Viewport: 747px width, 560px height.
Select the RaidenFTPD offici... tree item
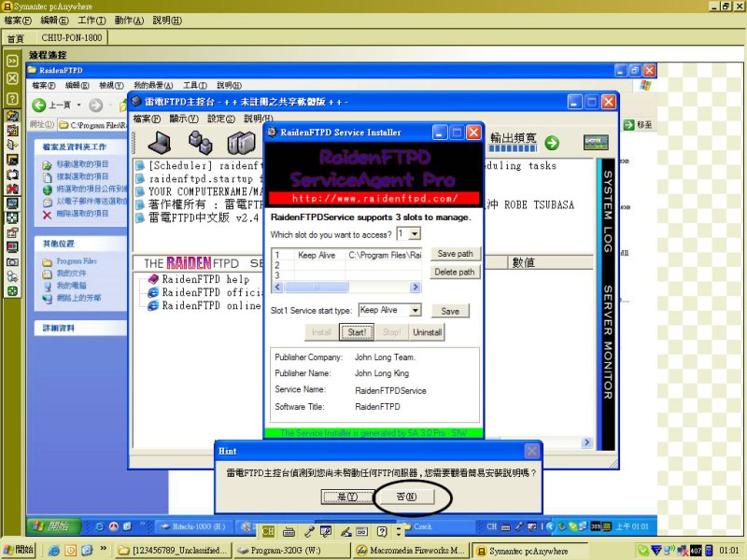[212, 292]
